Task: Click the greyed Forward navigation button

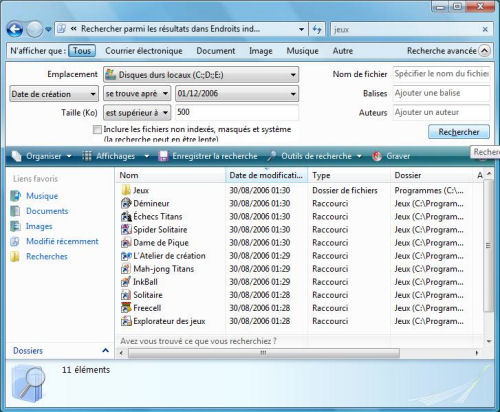Action: coord(34,29)
